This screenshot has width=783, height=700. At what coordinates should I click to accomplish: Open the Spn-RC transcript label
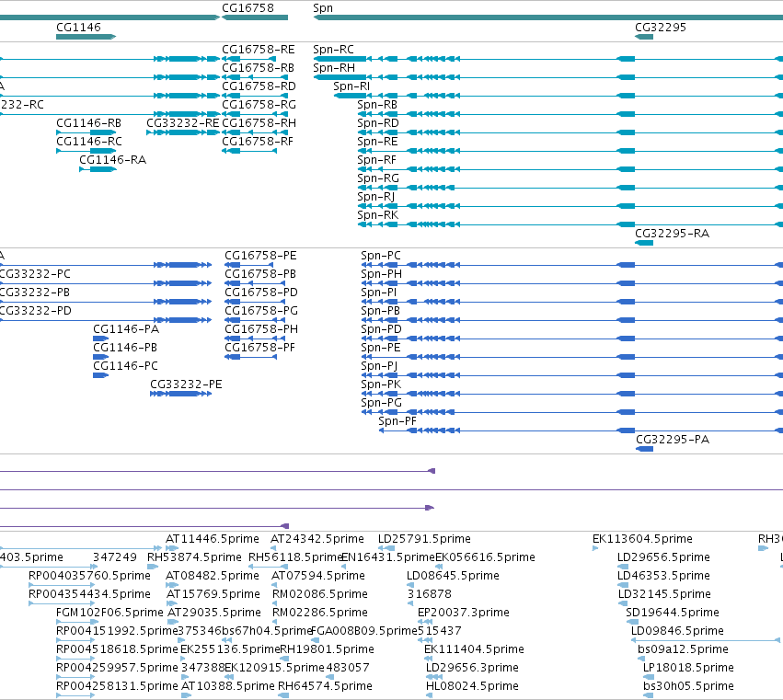pyautogui.click(x=333, y=50)
